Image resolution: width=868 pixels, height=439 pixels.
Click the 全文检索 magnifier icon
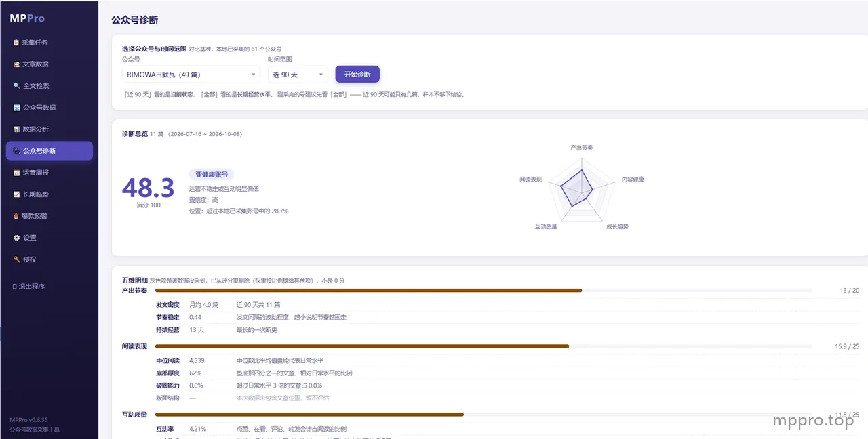coord(16,86)
